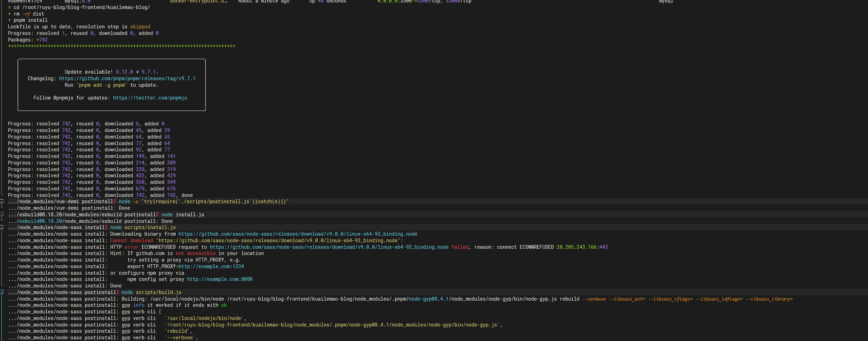This screenshot has width=868, height=341.
Task: Click the "esbuild postinstall: Done" line
Action: point(90,221)
